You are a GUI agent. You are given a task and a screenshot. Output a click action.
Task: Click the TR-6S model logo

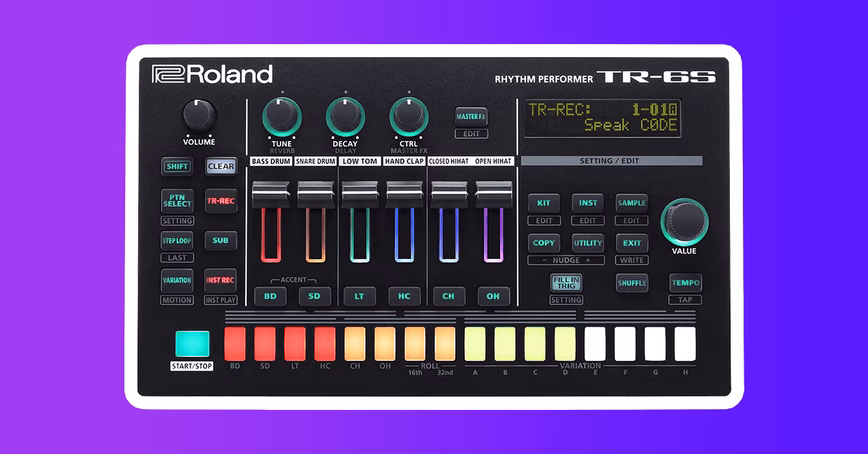[657, 76]
